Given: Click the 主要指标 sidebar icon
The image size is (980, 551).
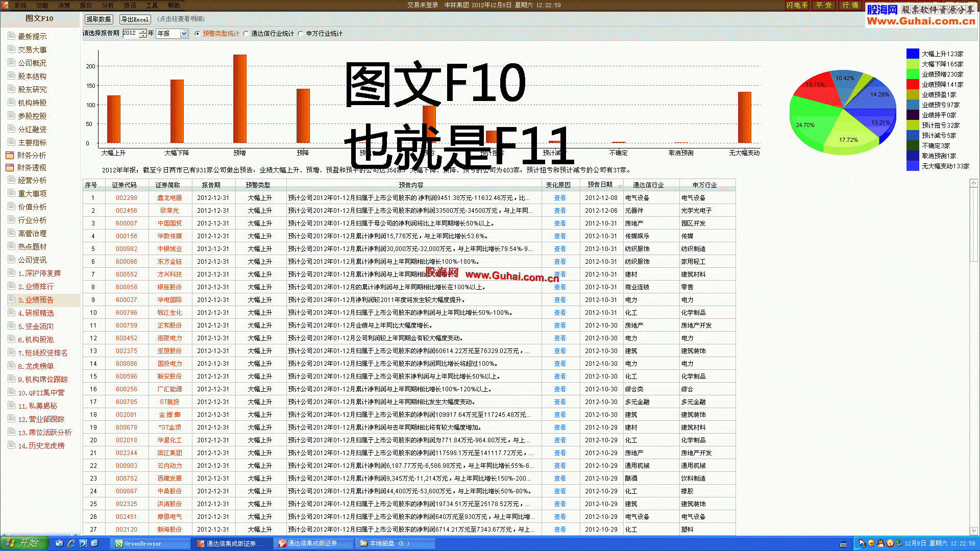Looking at the screenshot, I should 11,142.
